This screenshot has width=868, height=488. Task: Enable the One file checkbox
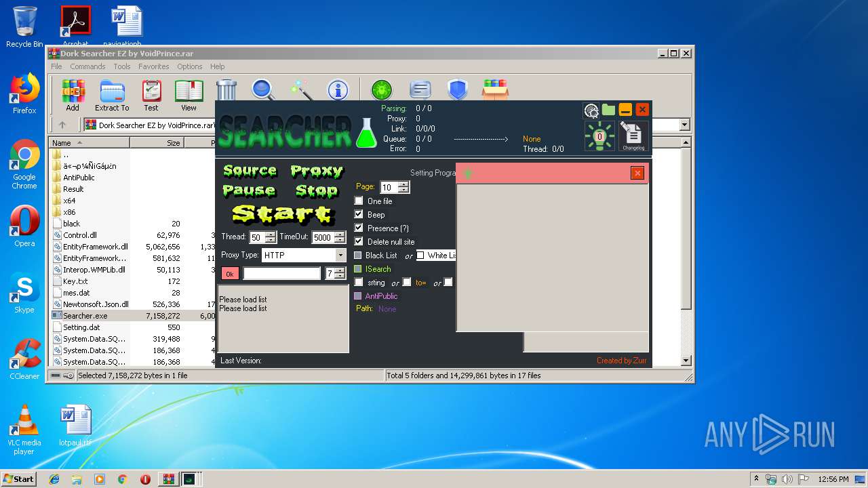pyautogui.click(x=359, y=201)
